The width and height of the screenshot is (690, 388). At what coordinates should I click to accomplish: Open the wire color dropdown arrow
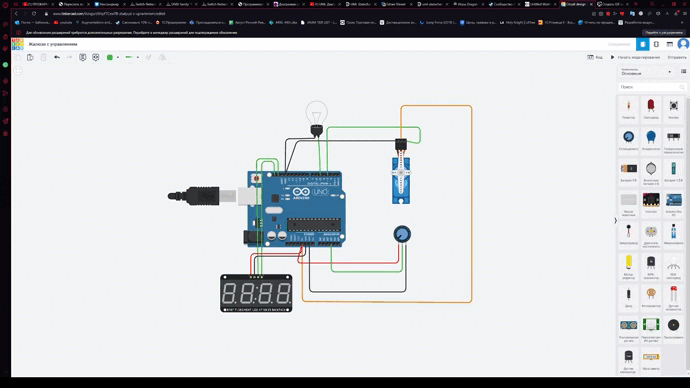tap(118, 57)
